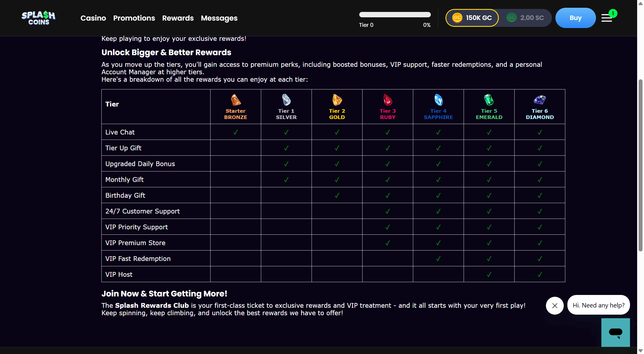The height and width of the screenshot is (354, 644).
Task: Click the Splash Coins logo
Action: [38, 18]
